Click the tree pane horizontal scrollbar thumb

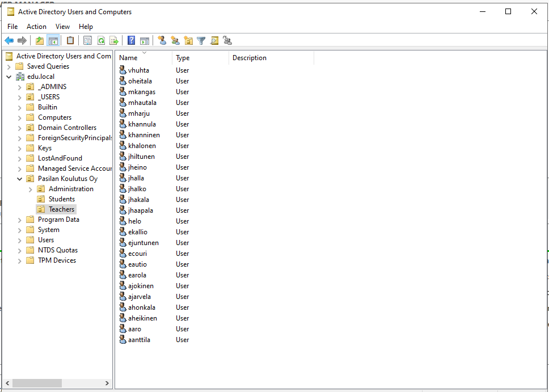point(37,383)
